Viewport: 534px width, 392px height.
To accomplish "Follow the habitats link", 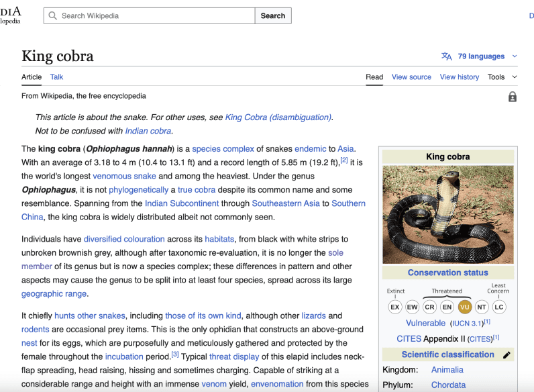I will pyautogui.click(x=219, y=239).
